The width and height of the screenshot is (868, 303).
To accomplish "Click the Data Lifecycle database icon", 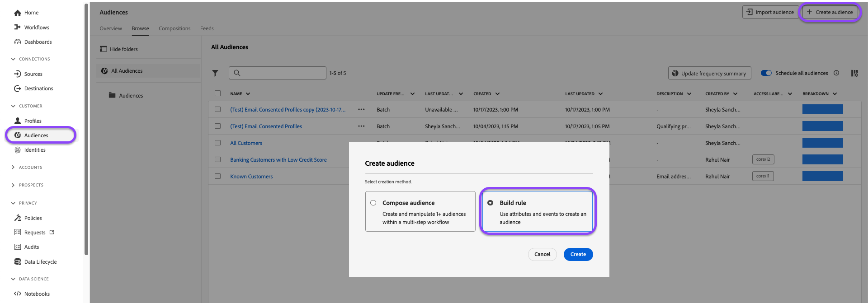I will click(18, 261).
